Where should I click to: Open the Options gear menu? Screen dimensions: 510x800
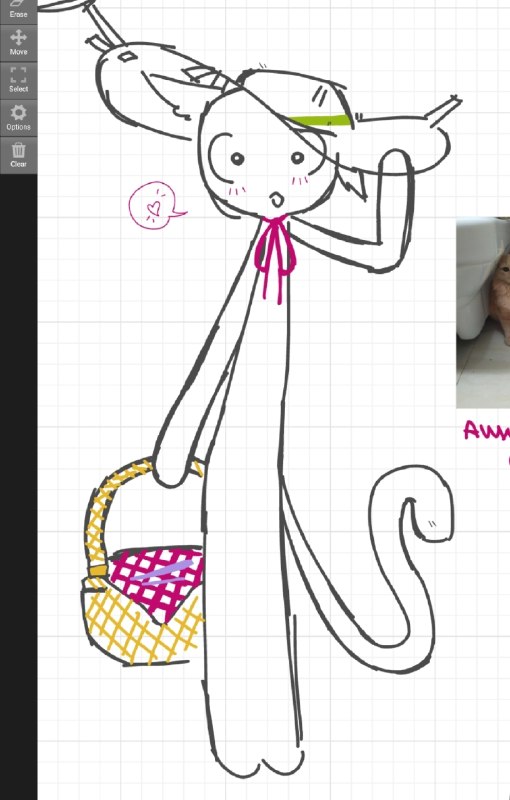click(x=18, y=117)
